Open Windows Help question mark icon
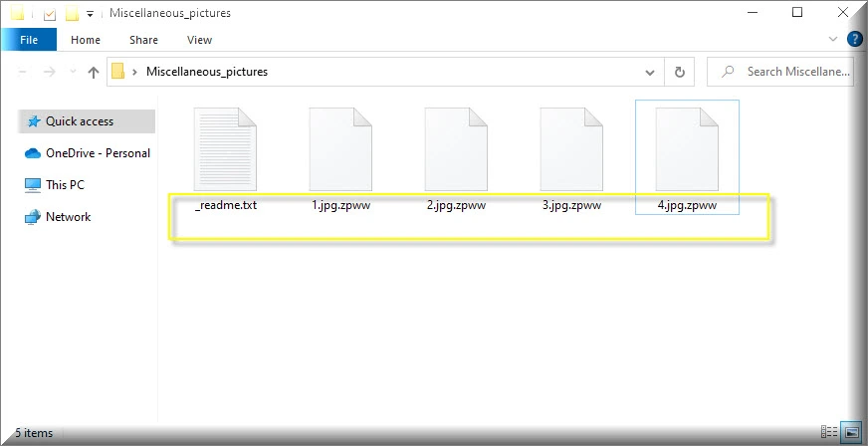 [x=855, y=39]
